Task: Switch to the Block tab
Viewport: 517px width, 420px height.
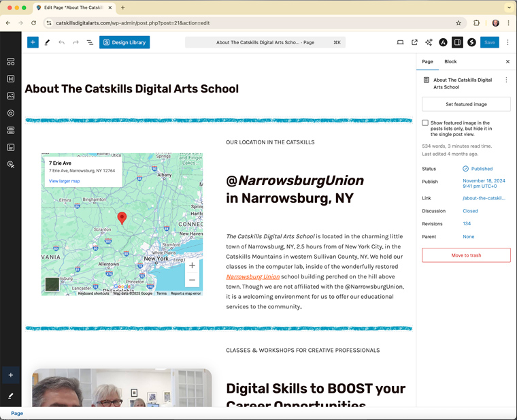Action: [x=450, y=62]
